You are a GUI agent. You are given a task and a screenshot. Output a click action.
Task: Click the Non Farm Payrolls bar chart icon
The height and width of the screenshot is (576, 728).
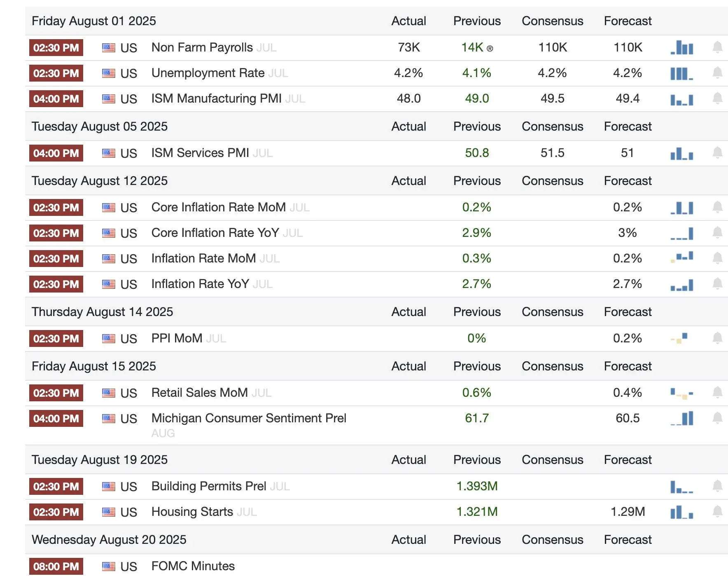click(x=681, y=48)
